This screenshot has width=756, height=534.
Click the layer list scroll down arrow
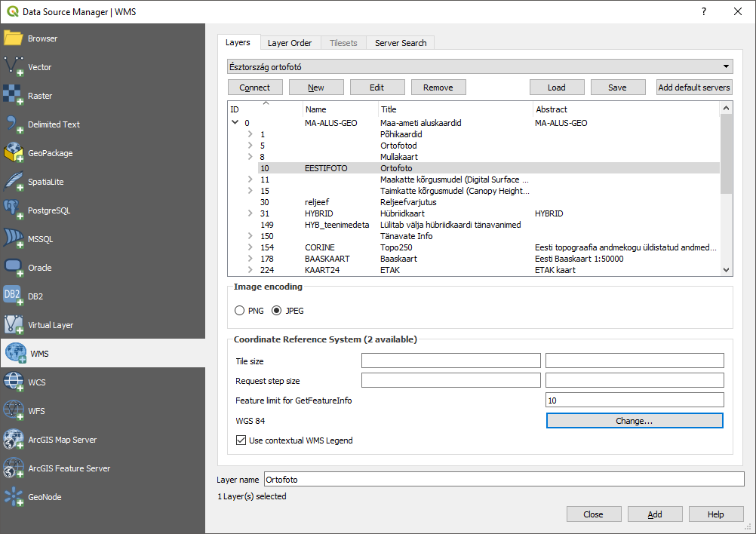pyautogui.click(x=726, y=270)
